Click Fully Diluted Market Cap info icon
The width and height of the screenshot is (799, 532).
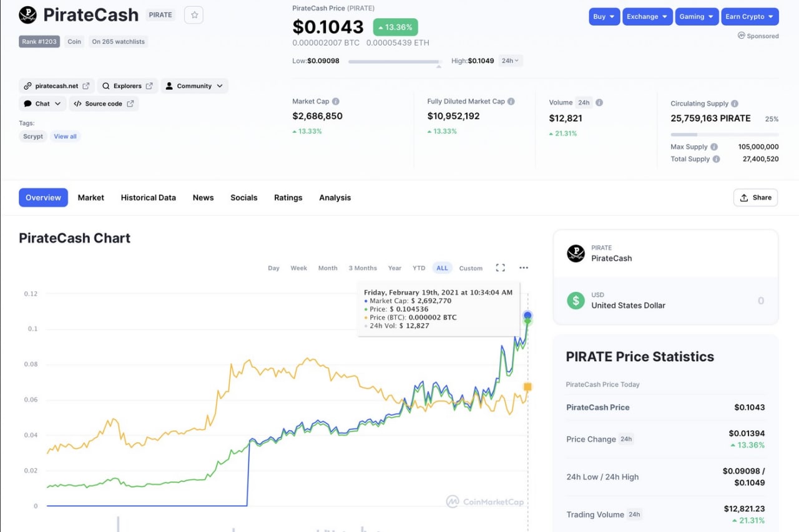pyautogui.click(x=511, y=102)
